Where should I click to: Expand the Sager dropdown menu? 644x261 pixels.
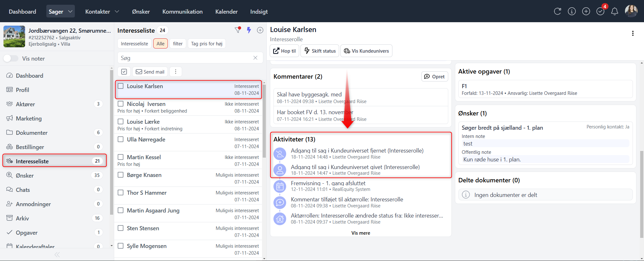70,11
